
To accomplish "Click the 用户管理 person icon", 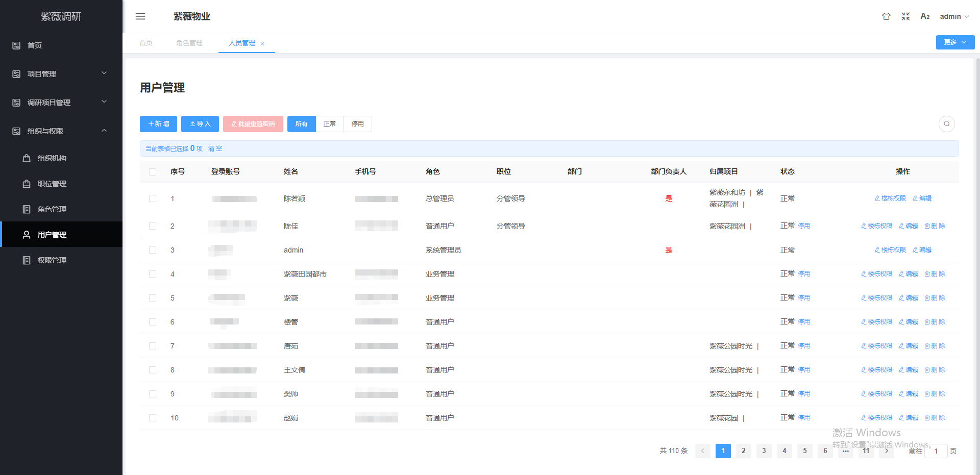I will point(27,235).
